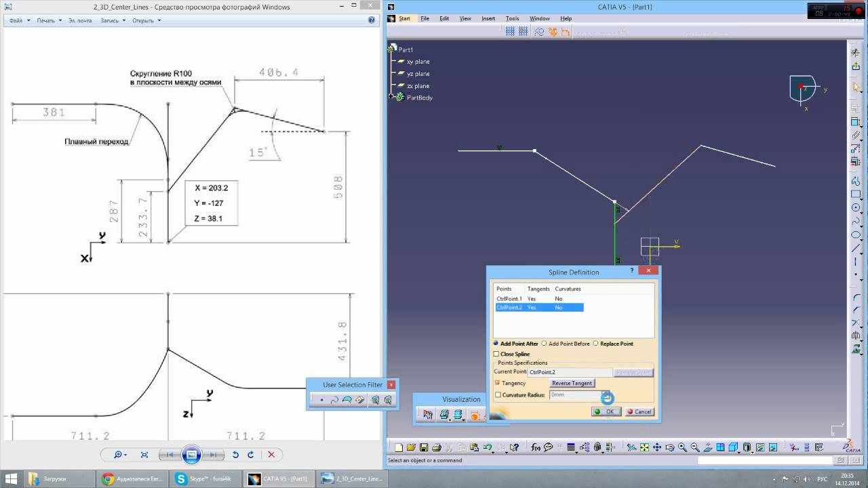Open the View menu in CATIA
The image size is (868, 488).
click(x=465, y=18)
